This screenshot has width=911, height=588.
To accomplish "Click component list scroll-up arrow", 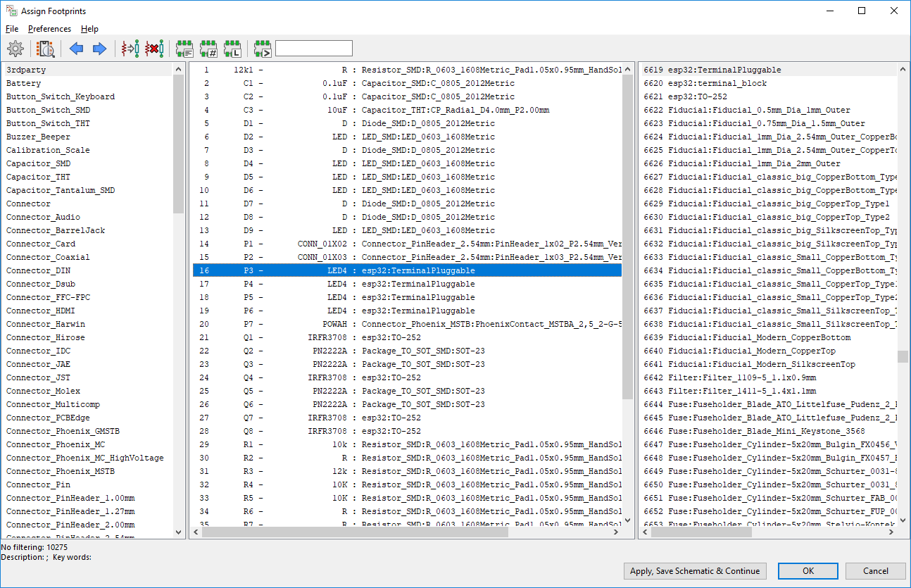I will click(x=628, y=69).
